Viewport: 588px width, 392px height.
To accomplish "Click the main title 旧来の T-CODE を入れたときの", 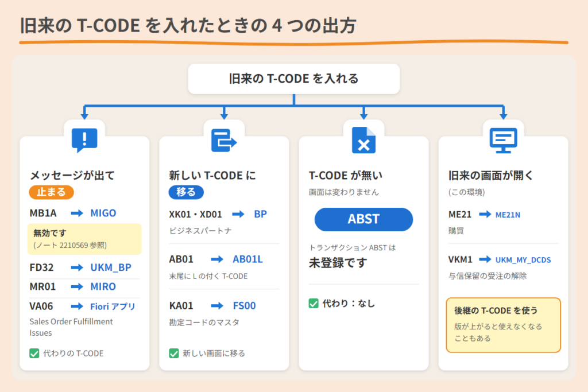I will [143, 25].
